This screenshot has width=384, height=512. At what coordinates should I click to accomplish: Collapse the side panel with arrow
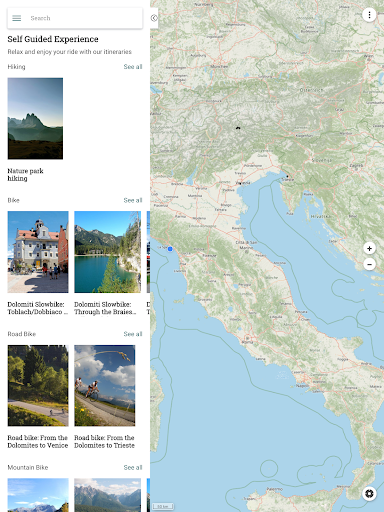154,18
